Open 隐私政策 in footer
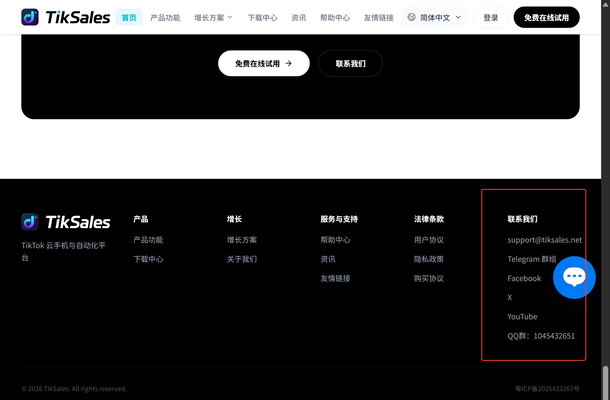 [x=429, y=259]
